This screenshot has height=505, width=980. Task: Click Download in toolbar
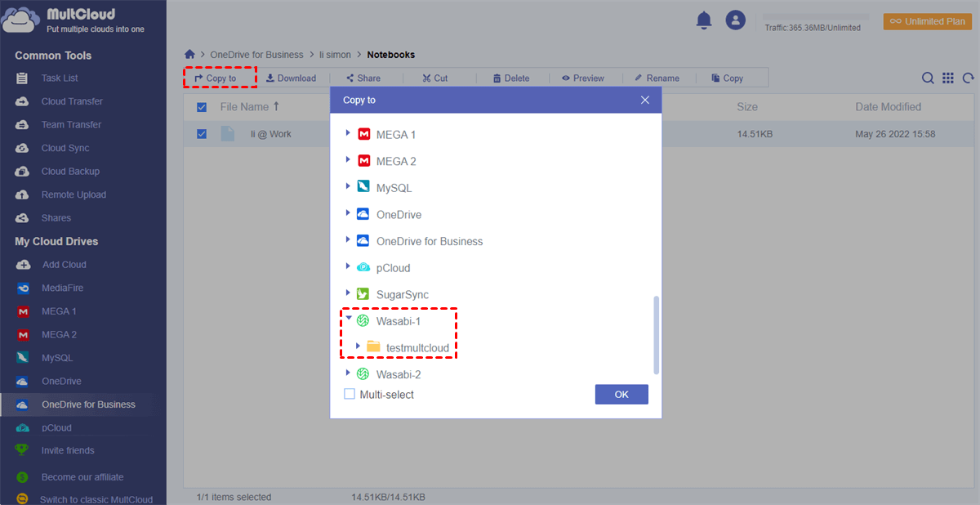click(x=291, y=78)
